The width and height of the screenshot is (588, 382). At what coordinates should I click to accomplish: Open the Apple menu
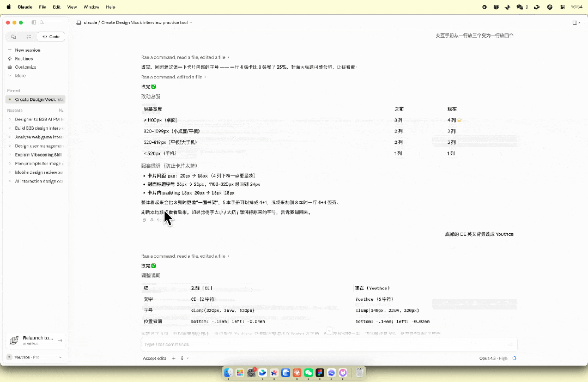click(9, 7)
